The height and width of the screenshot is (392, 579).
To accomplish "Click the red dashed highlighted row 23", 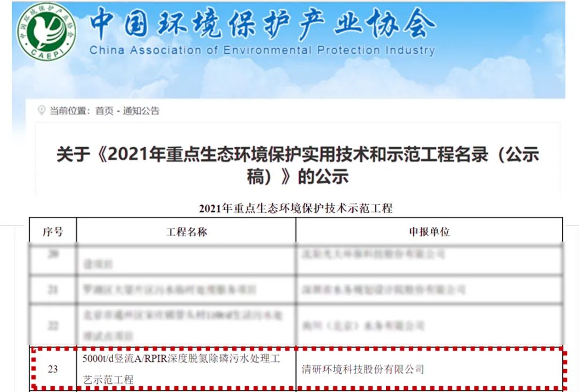I will pyautogui.click(x=292, y=369).
